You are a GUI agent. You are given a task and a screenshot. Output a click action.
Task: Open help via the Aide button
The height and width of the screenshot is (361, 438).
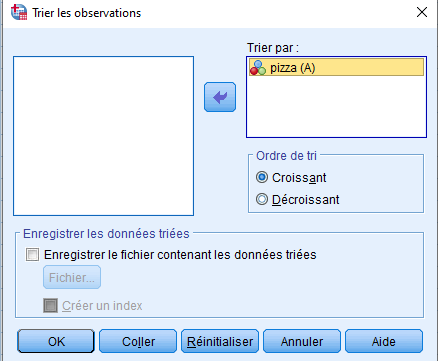tap(384, 341)
